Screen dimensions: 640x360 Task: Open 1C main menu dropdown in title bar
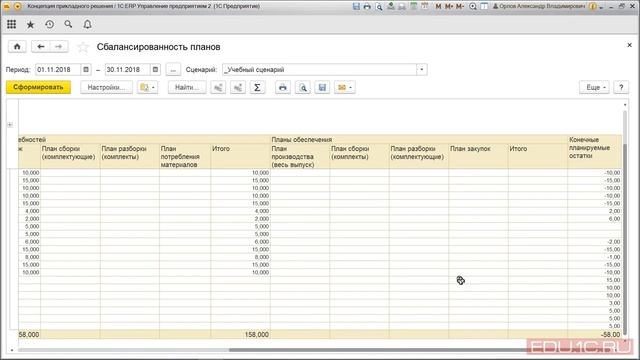coord(18,6)
